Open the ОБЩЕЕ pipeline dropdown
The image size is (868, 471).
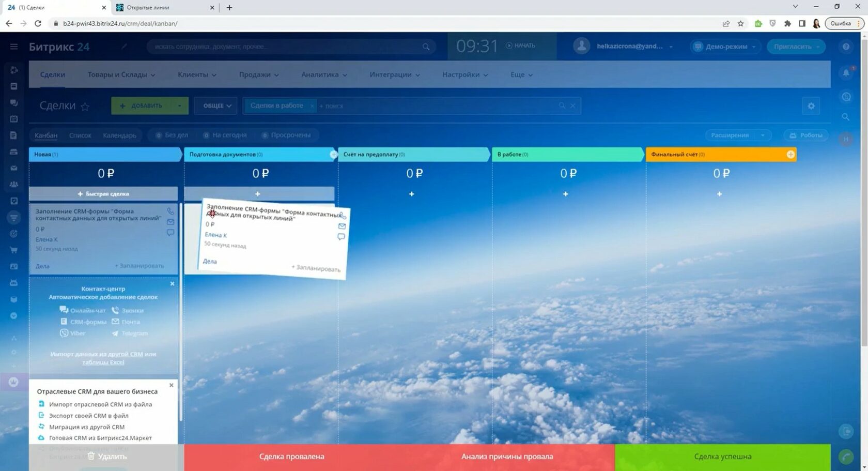coord(216,106)
